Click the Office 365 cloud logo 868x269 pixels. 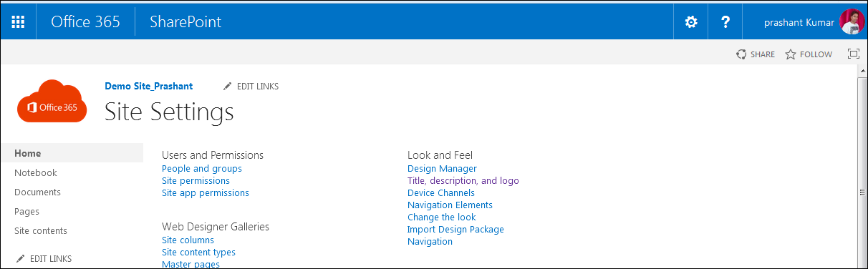pyautogui.click(x=52, y=102)
